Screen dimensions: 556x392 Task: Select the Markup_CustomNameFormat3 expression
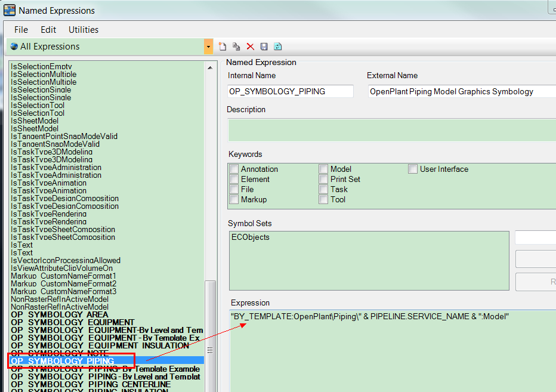(63, 292)
